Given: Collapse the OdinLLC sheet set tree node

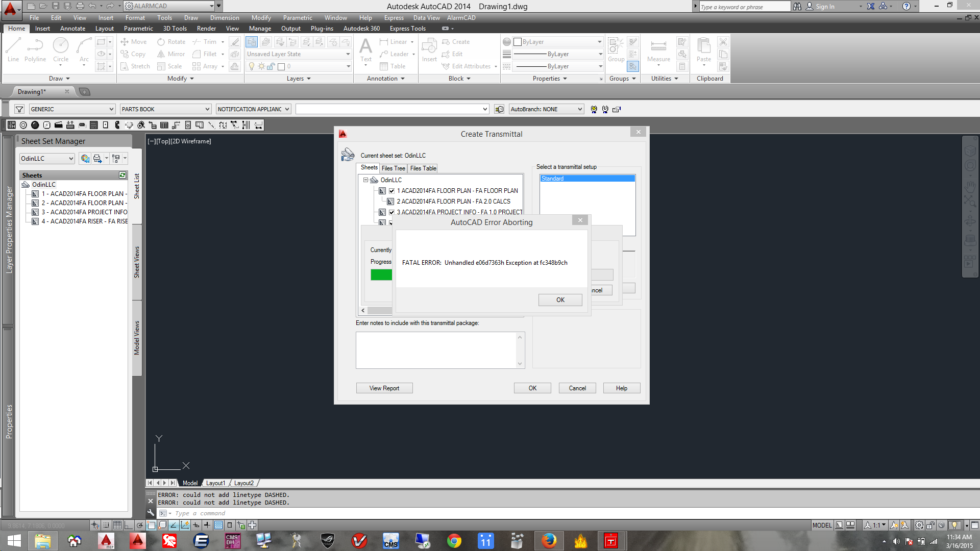Looking at the screenshot, I should pos(365,180).
